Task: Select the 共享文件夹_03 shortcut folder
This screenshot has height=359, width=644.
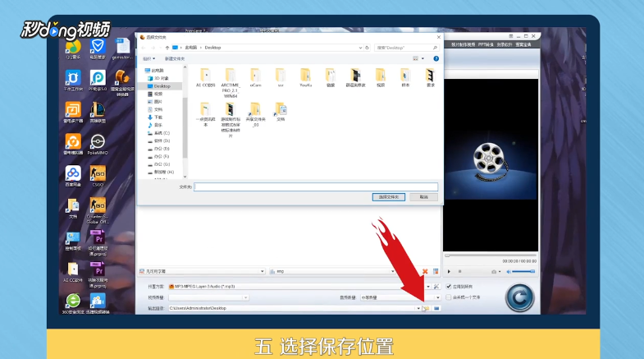Action: [x=255, y=115]
